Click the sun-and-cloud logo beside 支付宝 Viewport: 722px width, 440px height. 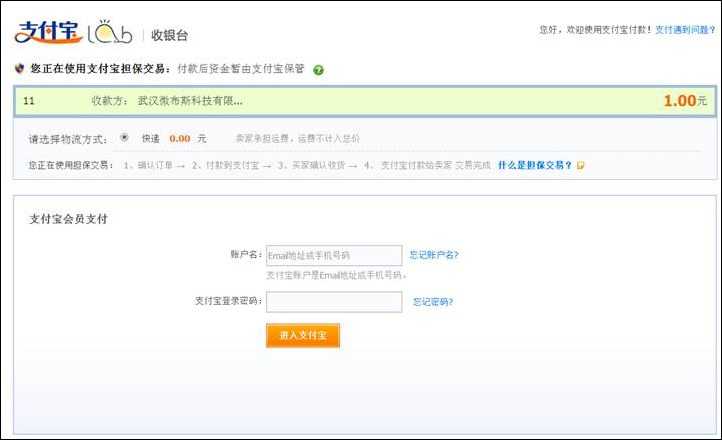[x=110, y=32]
